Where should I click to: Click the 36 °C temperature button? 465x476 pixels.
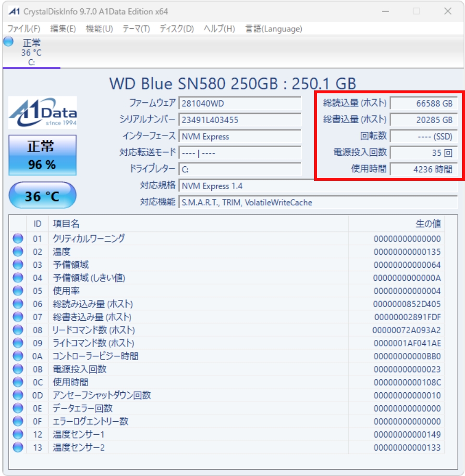42,196
